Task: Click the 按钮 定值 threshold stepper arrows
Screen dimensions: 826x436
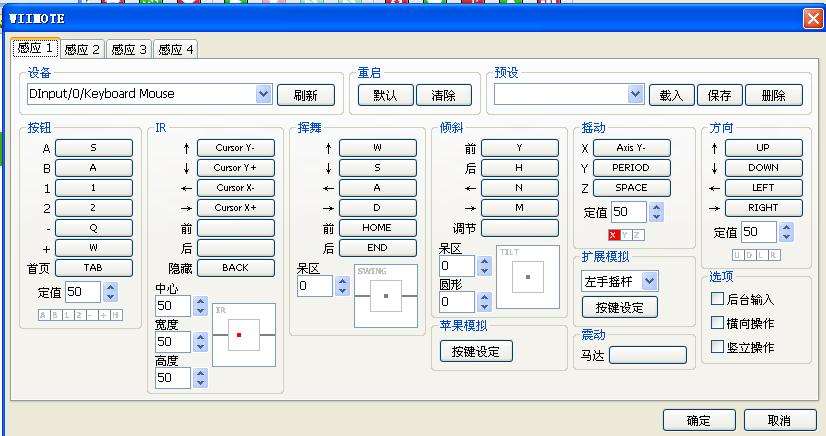Action: (x=110, y=292)
